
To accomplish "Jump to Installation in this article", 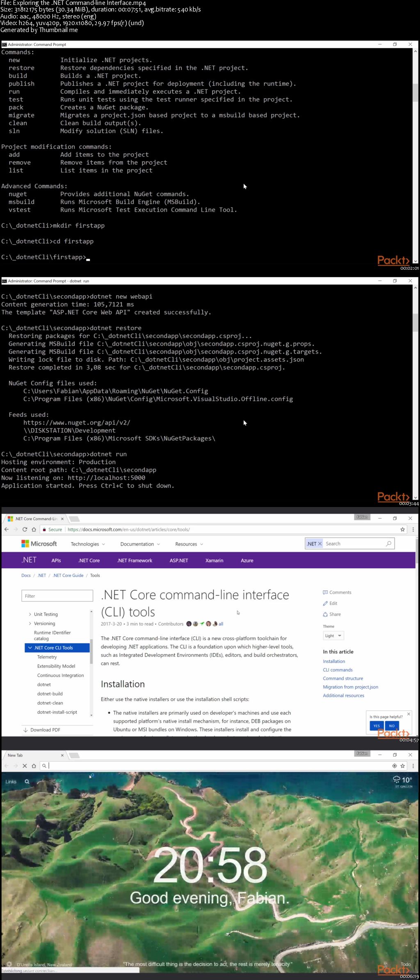I will point(334,661).
